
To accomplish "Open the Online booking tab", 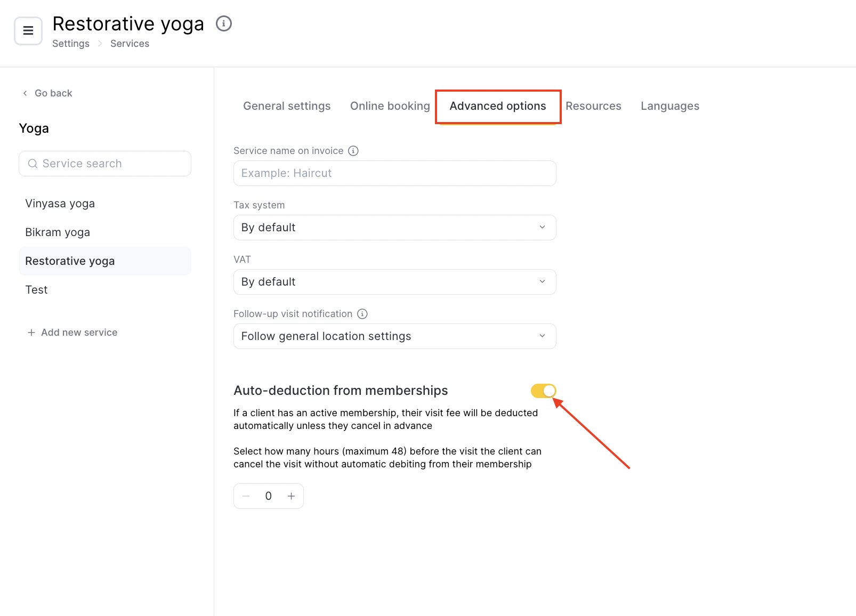I will [x=390, y=106].
